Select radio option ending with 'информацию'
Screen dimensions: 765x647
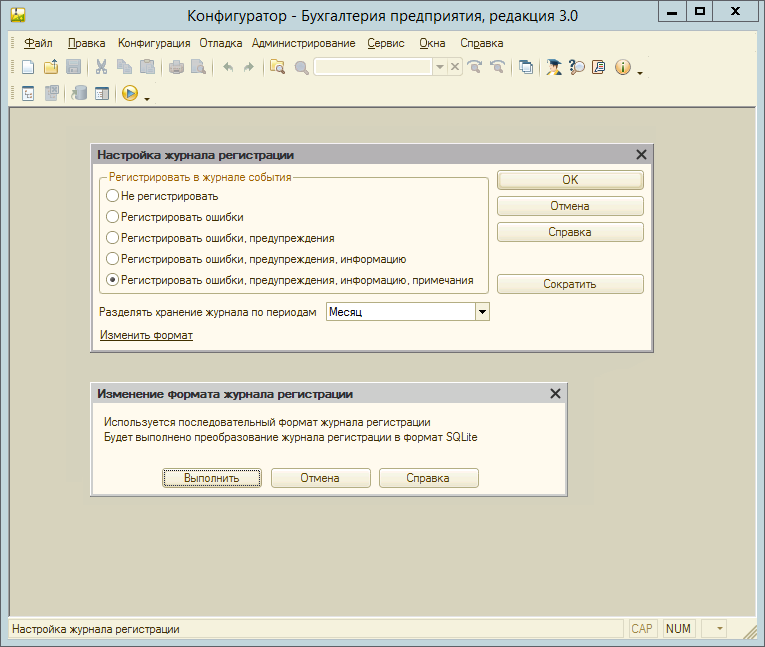pos(113,259)
